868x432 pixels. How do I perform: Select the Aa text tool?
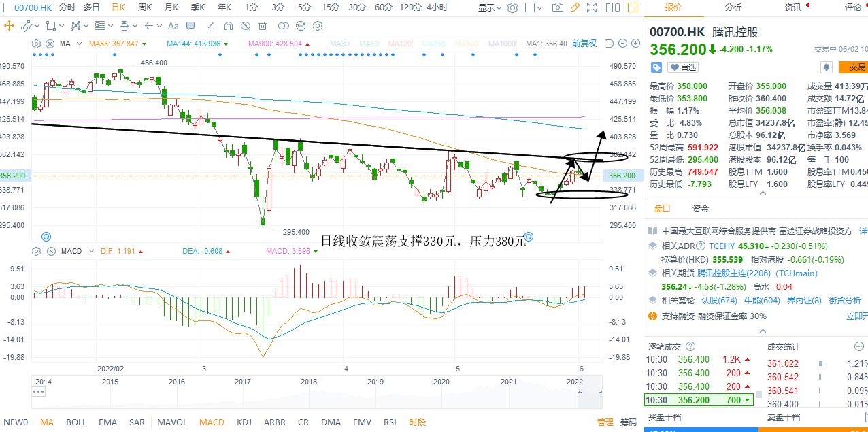pos(173,26)
